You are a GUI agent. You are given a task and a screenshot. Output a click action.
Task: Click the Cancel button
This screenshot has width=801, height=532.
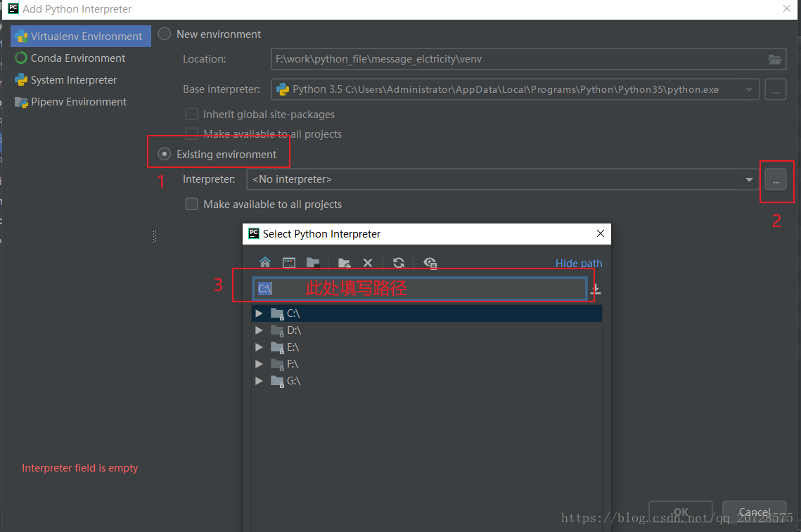point(755,512)
